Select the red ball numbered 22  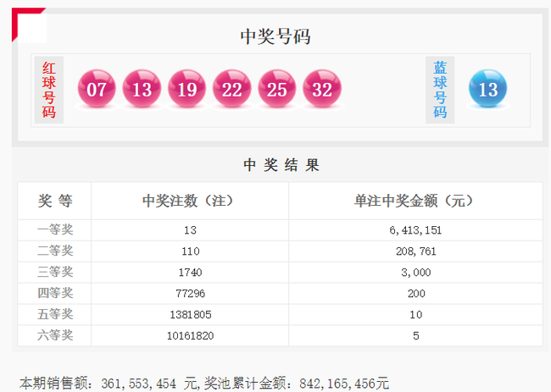point(231,89)
